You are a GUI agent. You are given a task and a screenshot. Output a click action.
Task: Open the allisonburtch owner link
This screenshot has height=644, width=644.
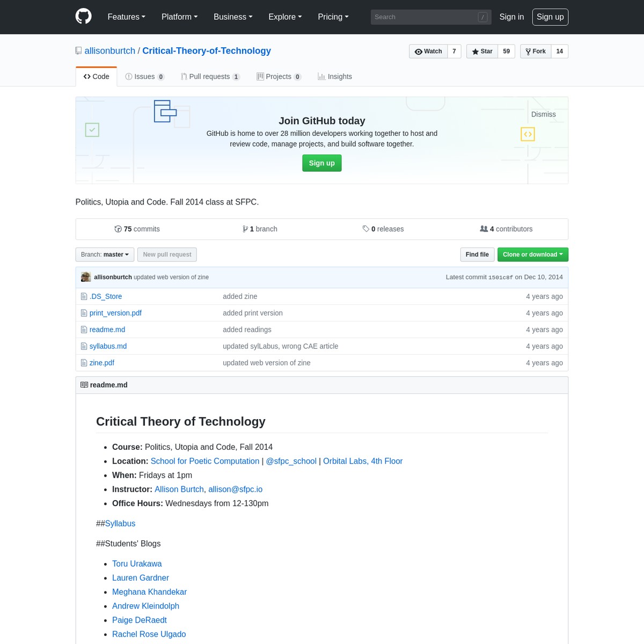110,51
